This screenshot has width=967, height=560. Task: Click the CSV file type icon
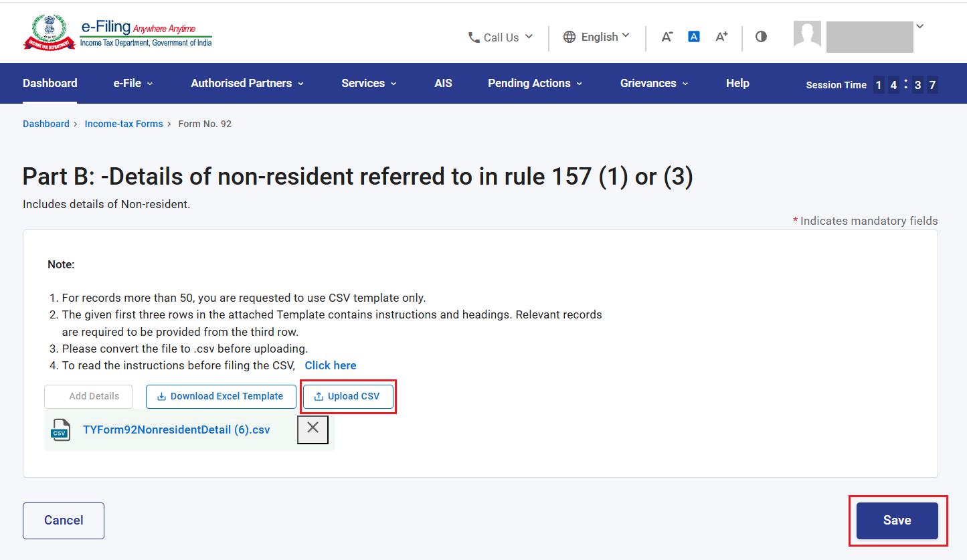click(x=61, y=430)
